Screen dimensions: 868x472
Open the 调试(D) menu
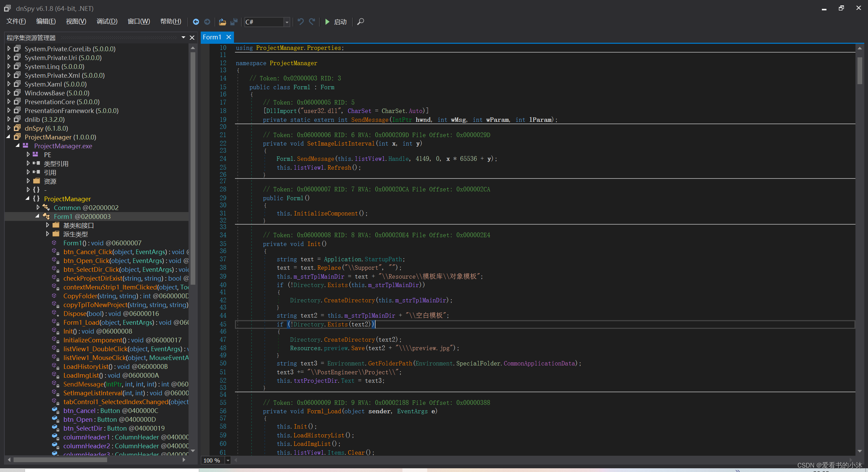(x=107, y=22)
